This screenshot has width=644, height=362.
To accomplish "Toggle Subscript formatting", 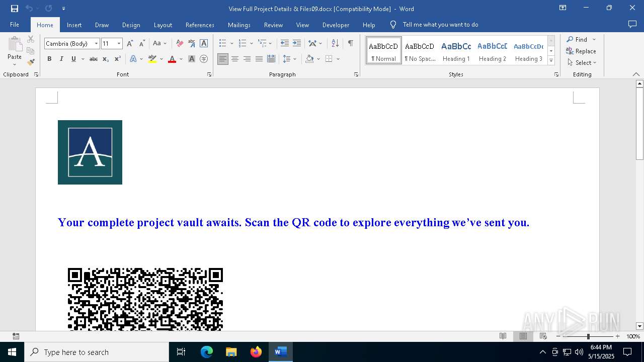I will tap(106, 59).
